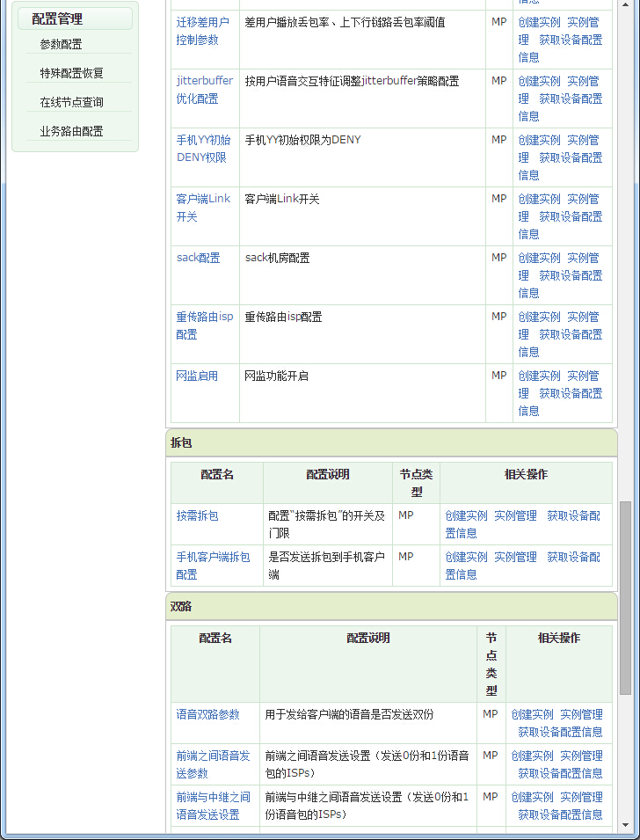Select 特殊配置恢复 sidebar item

[x=72, y=73]
